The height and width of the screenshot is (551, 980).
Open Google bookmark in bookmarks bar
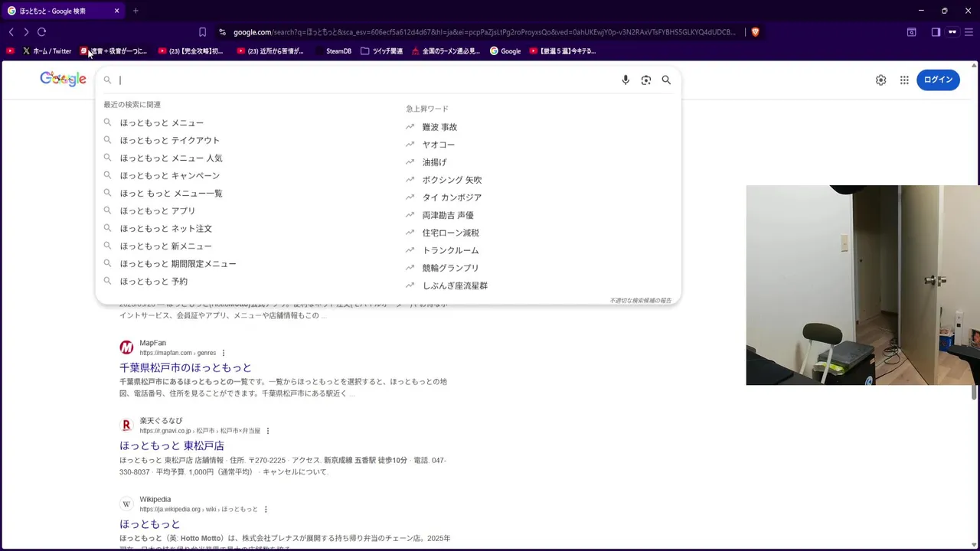(x=505, y=51)
